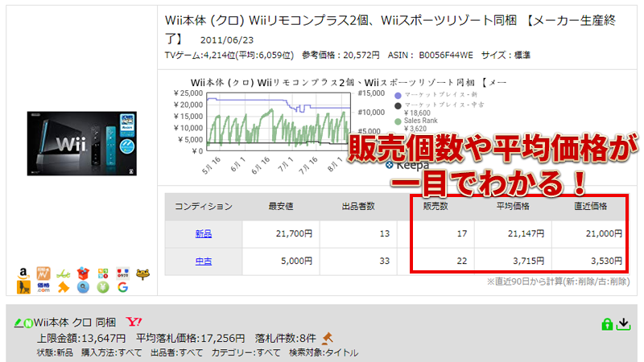Click the Wii本体 (クロ) product title

(x=390, y=29)
